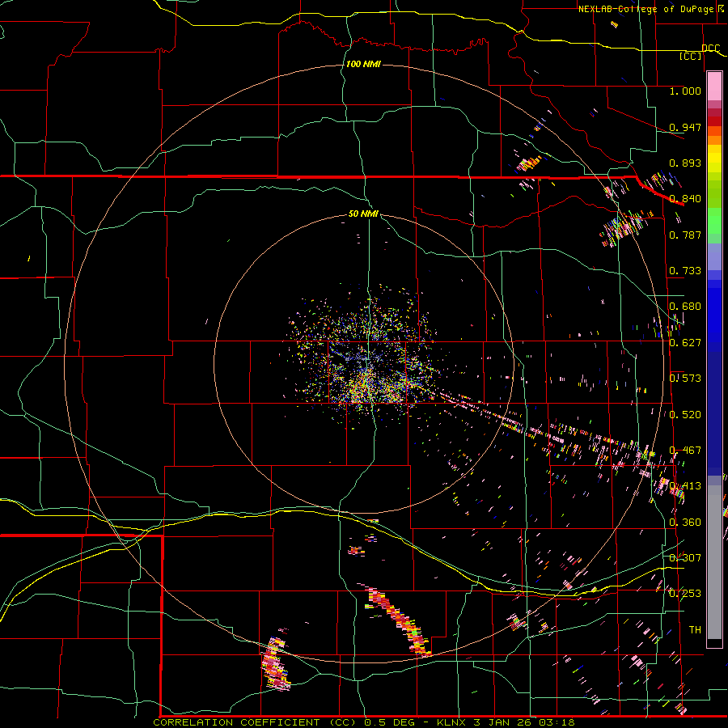The image size is (728, 728).
Task: Pick the bright green segment of the color bar
Action: click(714, 221)
